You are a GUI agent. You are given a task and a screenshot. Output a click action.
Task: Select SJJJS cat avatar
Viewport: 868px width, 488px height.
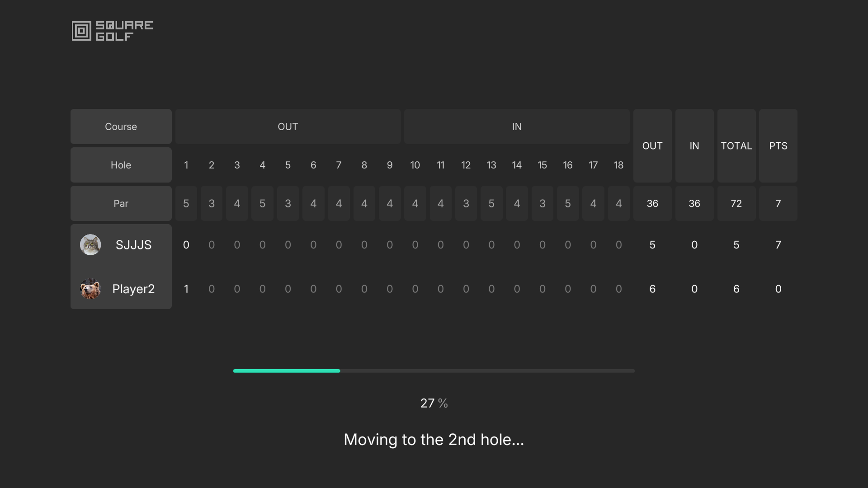[x=90, y=244]
